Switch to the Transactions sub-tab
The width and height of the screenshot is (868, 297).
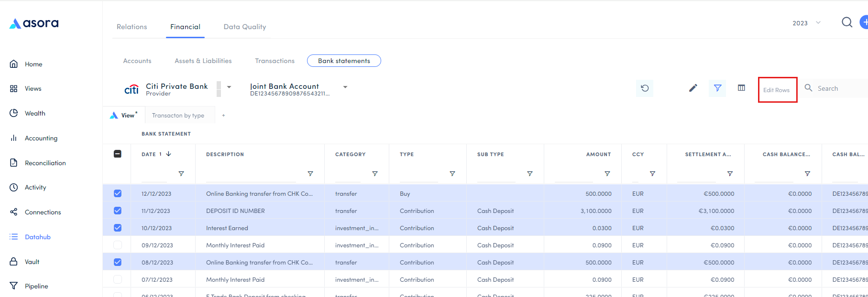click(x=275, y=61)
